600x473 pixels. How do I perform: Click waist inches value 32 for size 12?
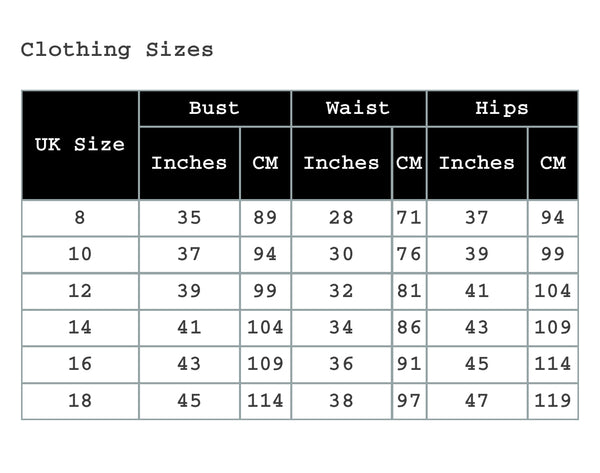pyautogui.click(x=341, y=291)
